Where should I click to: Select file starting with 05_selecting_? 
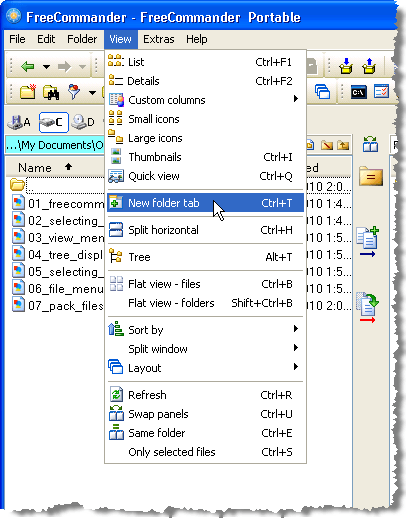click(x=57, y=271)
